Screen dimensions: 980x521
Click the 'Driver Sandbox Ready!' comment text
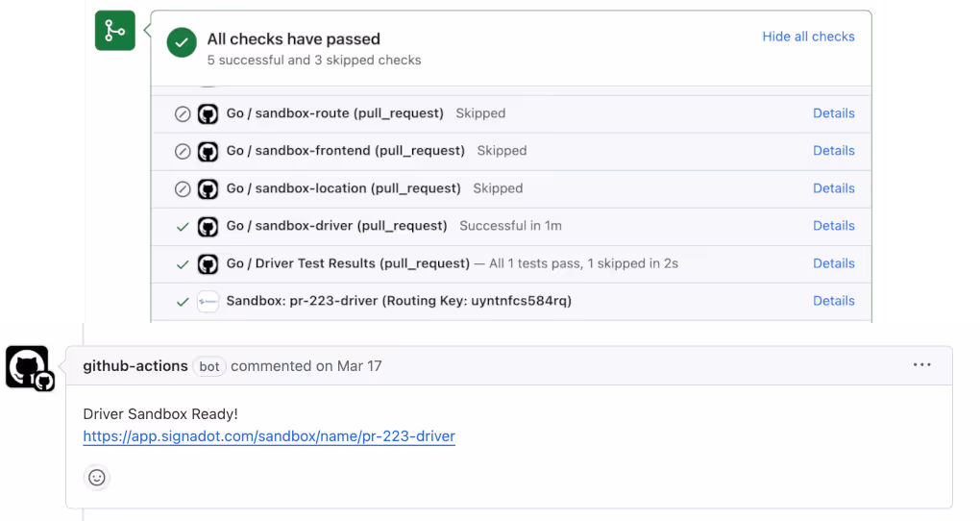pos(160,414)
